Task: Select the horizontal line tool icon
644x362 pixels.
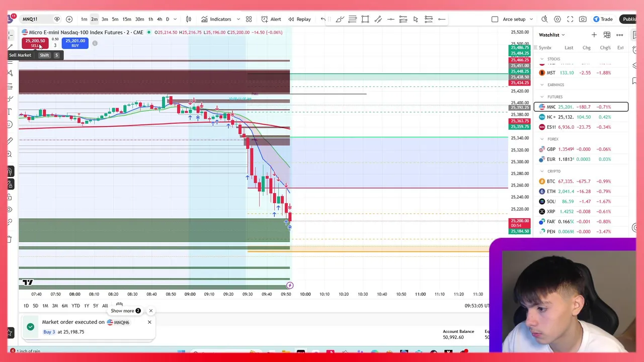Action: [x=390, y=19]
